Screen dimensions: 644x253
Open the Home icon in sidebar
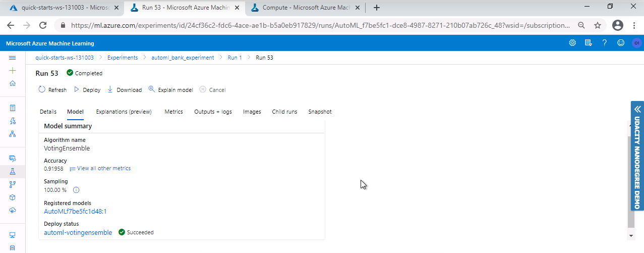[13, 83]
